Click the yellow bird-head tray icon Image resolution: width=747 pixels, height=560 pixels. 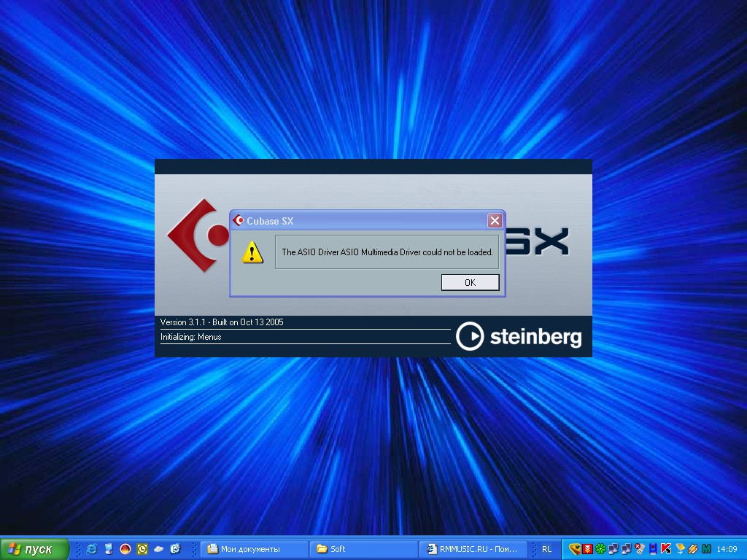[575, 549]
